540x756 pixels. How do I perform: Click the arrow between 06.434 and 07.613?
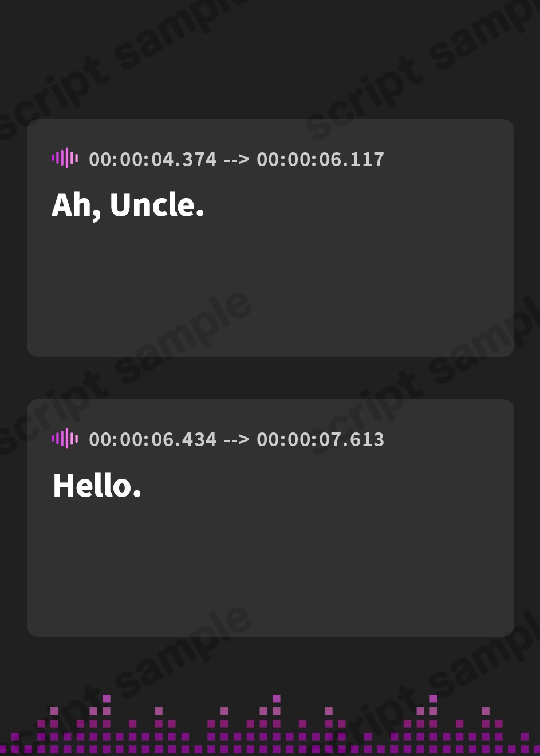(237, 439)
